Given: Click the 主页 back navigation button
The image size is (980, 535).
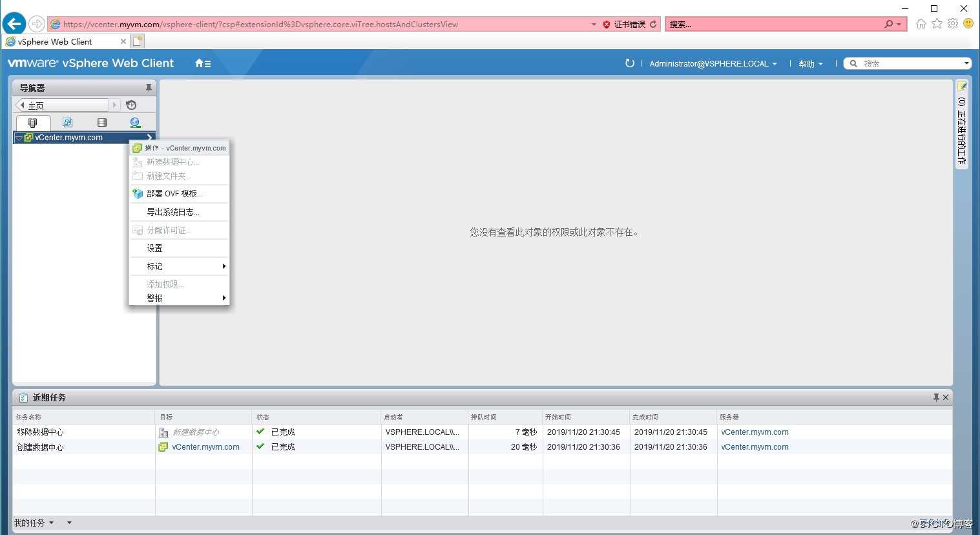Looking at the screenshot, I should pyautogui.click(x=61, y=105).
